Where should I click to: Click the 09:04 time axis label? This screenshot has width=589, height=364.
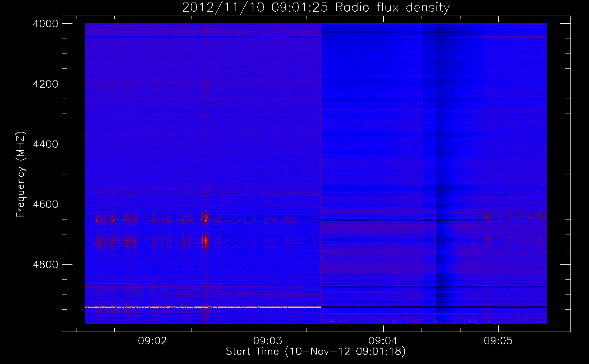pyautogui.click(x=383, y=341)
